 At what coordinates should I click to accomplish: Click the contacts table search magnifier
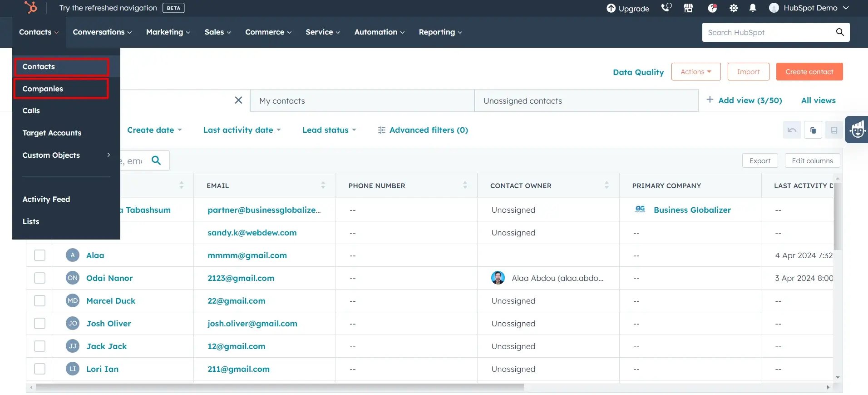coord(156,160)
